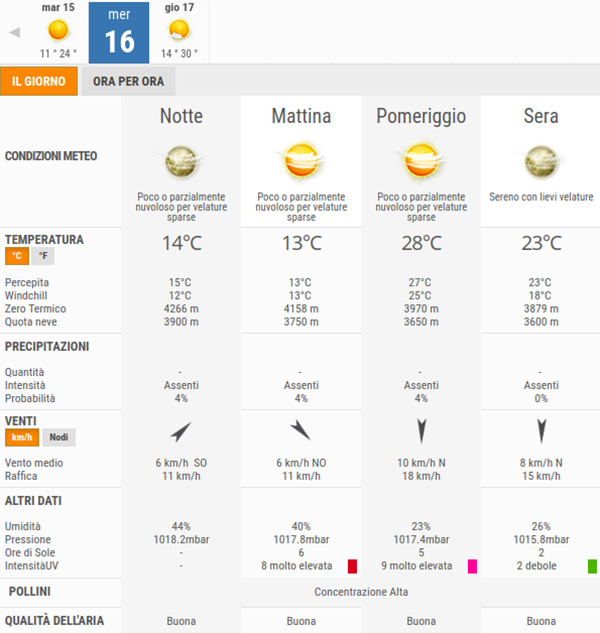Viewport: 600px width, 633px height.
Task: Click the 14°C Notte temperature
Action: (181, 243)
